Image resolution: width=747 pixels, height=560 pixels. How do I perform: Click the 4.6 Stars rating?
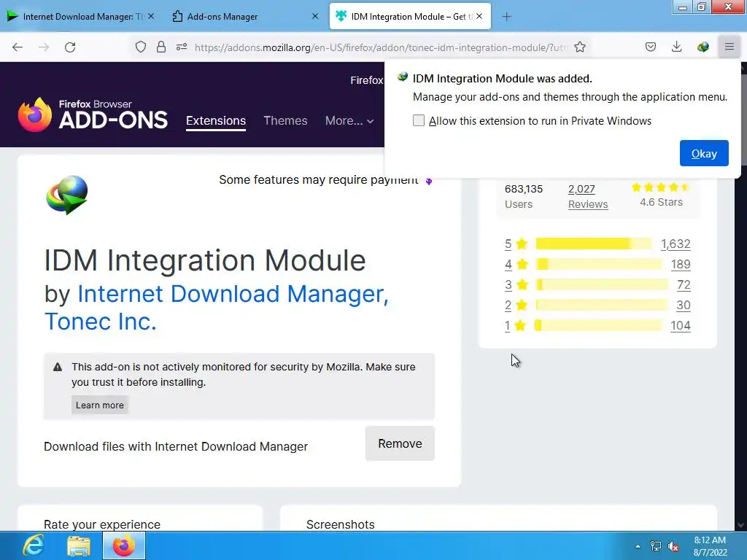(x=661, y=194)
